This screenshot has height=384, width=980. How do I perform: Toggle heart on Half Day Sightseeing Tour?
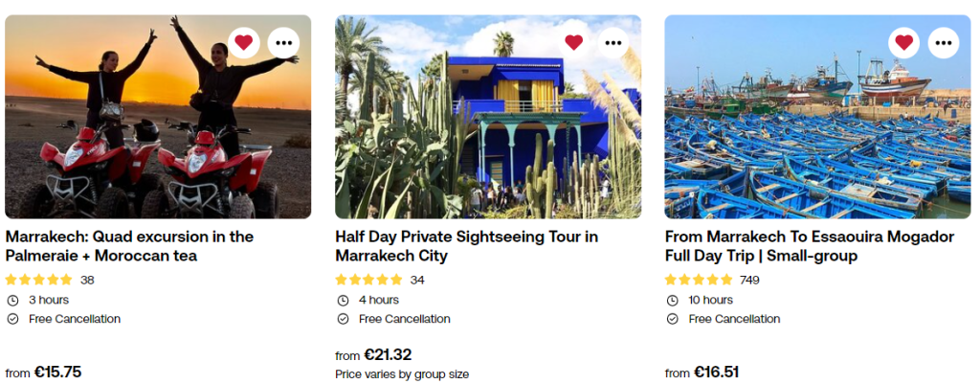click(573, 42)
